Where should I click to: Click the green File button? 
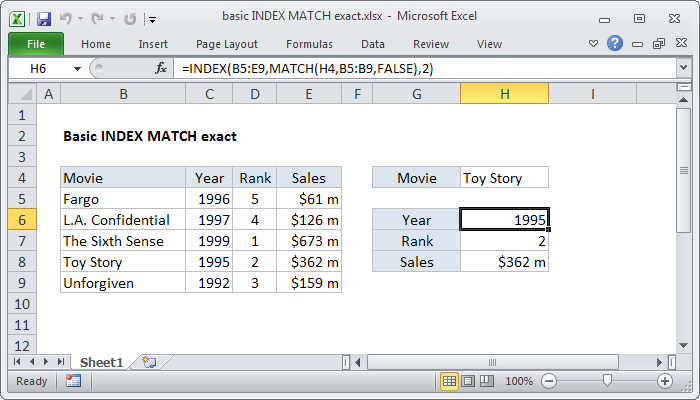(35, 44)
